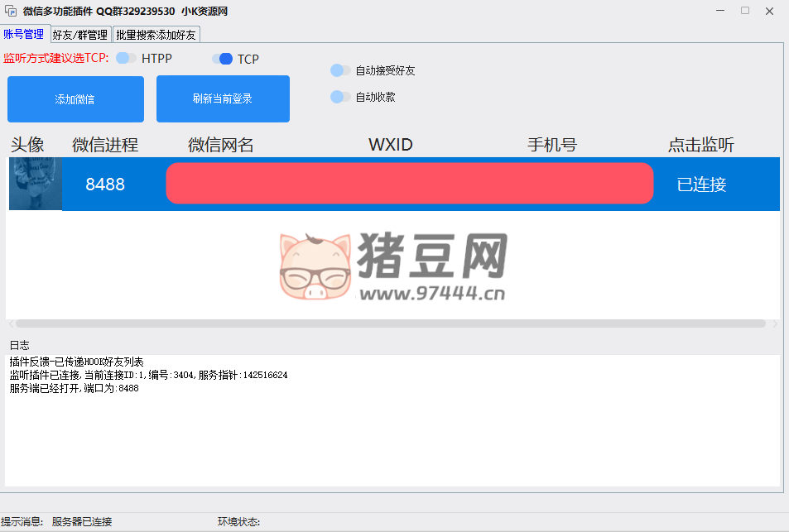Enable the HTPP listening mode toggle

[126, 59]
